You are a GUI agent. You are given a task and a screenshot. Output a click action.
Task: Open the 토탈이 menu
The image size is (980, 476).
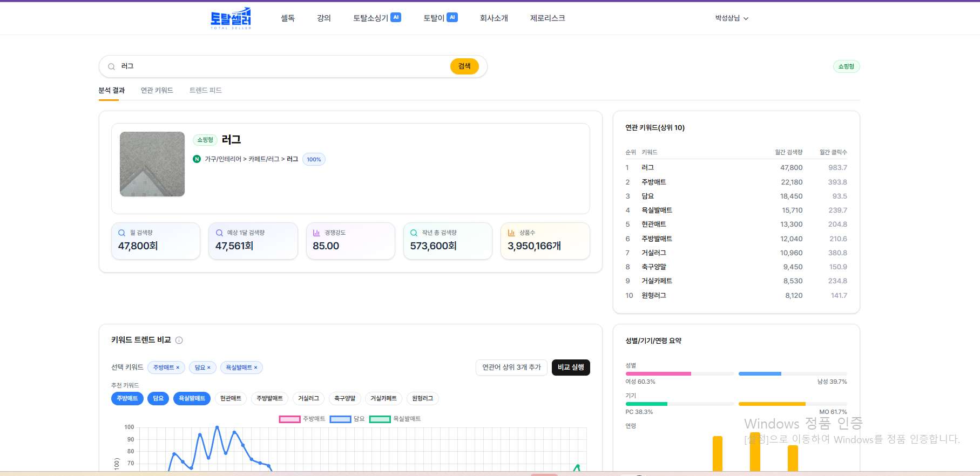[x=434, y=18]
